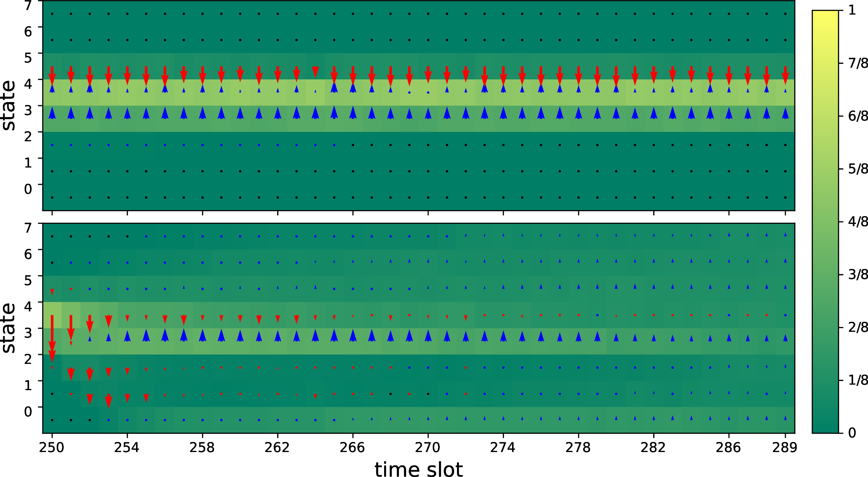Select the 'state' label of the bottom plot

8,328
